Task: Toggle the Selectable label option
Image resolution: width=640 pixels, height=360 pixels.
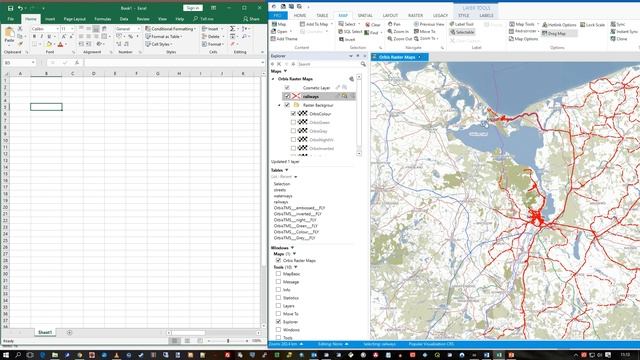Action: click(462, 32)
